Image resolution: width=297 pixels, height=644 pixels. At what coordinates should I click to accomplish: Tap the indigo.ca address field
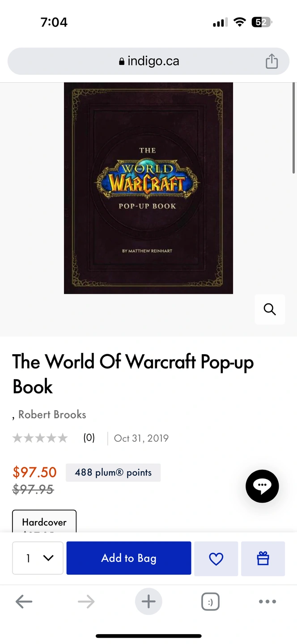click(x=148, y=61)
